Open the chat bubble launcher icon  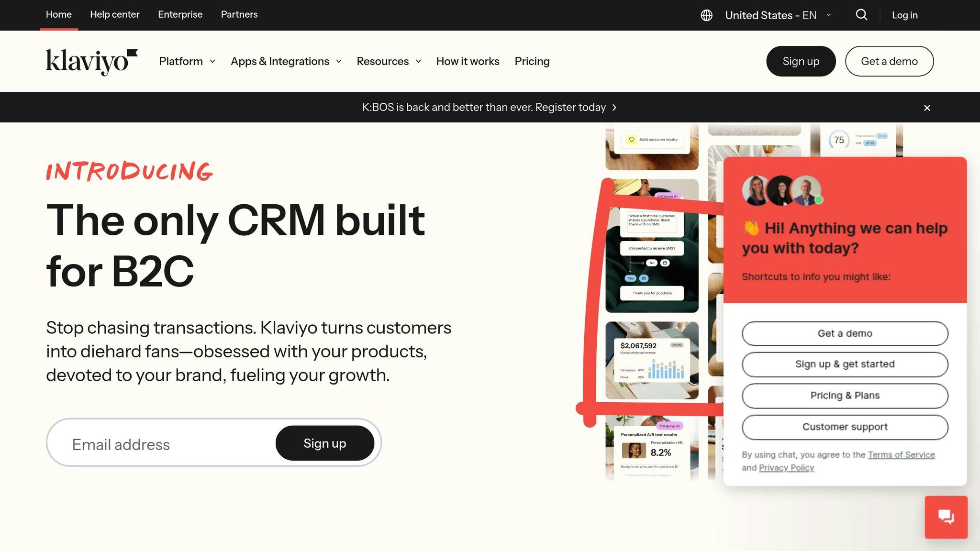click(946, 517)
